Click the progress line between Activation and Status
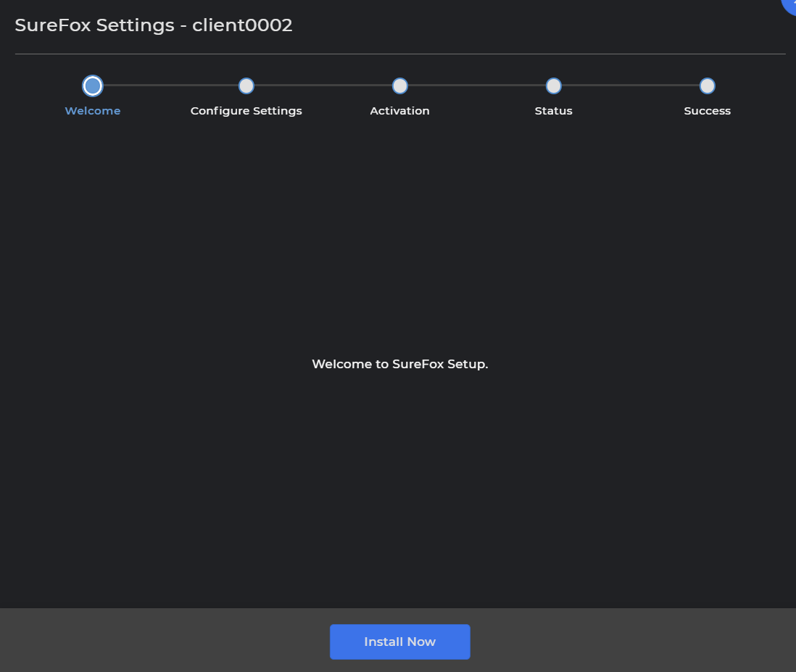 477,86
